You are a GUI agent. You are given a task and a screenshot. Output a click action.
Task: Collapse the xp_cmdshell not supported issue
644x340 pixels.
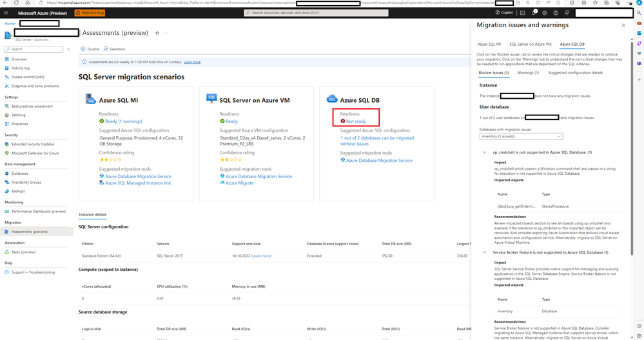click(x=484, y=152)
